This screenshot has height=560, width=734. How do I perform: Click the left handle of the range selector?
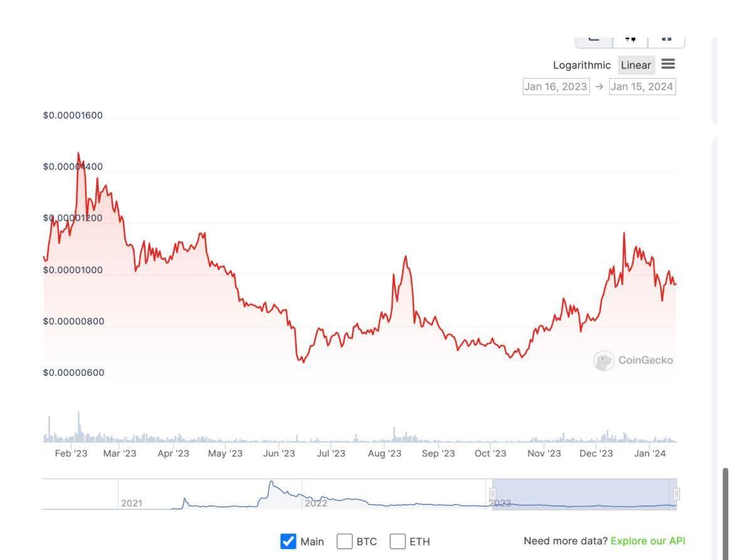(493, 495)
